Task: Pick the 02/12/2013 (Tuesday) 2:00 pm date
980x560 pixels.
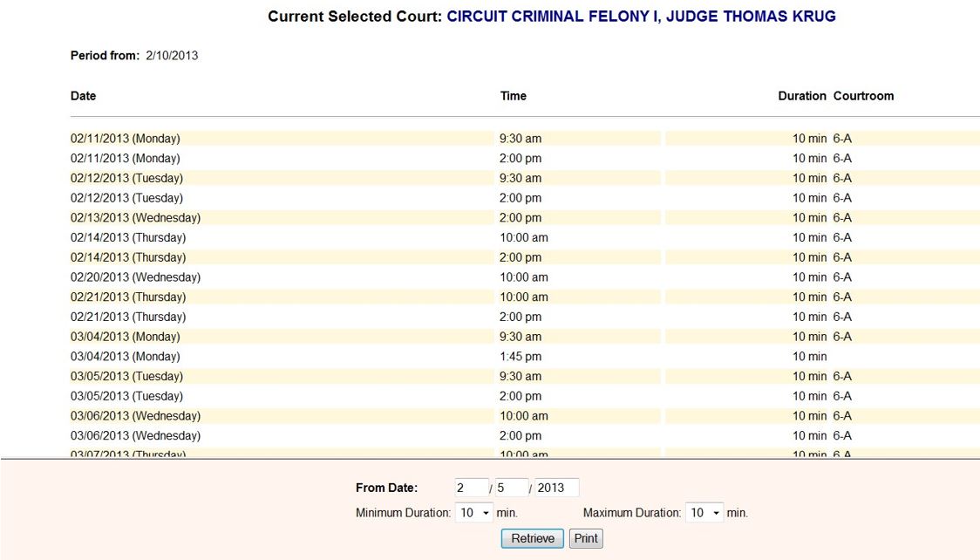Action: pos(126,198)
